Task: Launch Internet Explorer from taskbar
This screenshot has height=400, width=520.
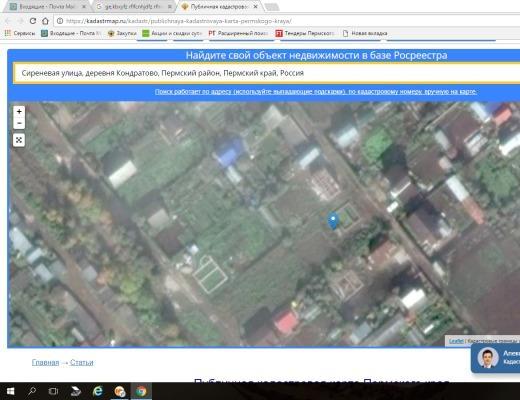Action: (x=98, y=391)
